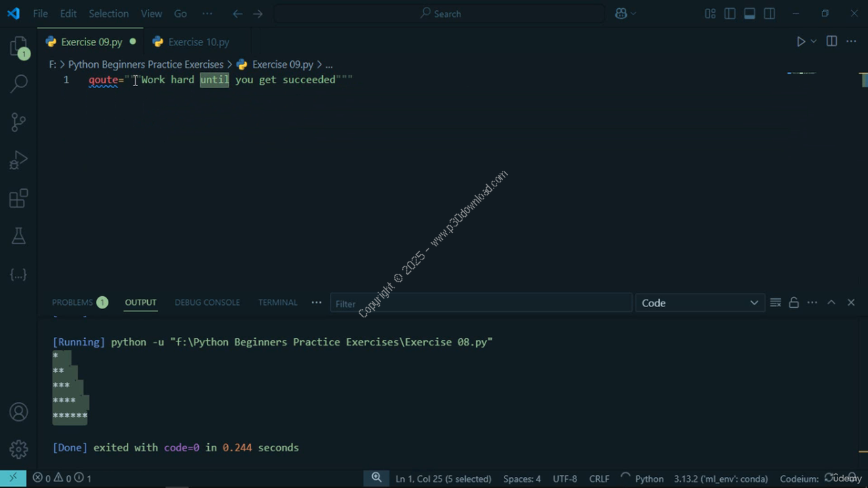868x488 pixels.
Task: Maximize the panel with the up chevron
Action: (x=831, y=303)
